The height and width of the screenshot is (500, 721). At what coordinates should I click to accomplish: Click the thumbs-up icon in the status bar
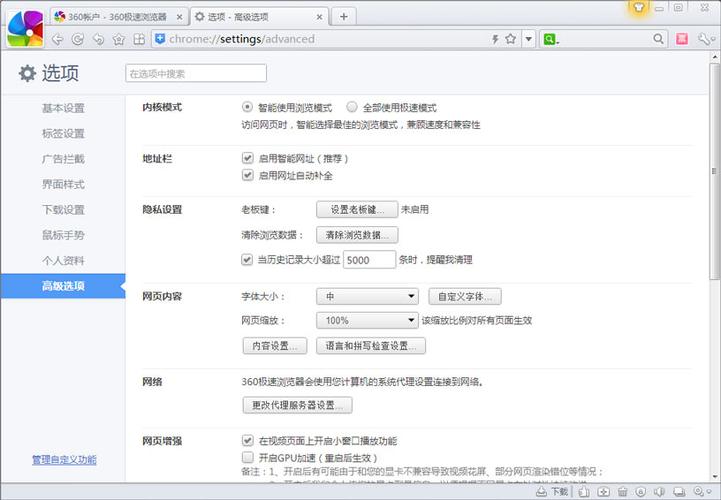[x=584, y=492]
